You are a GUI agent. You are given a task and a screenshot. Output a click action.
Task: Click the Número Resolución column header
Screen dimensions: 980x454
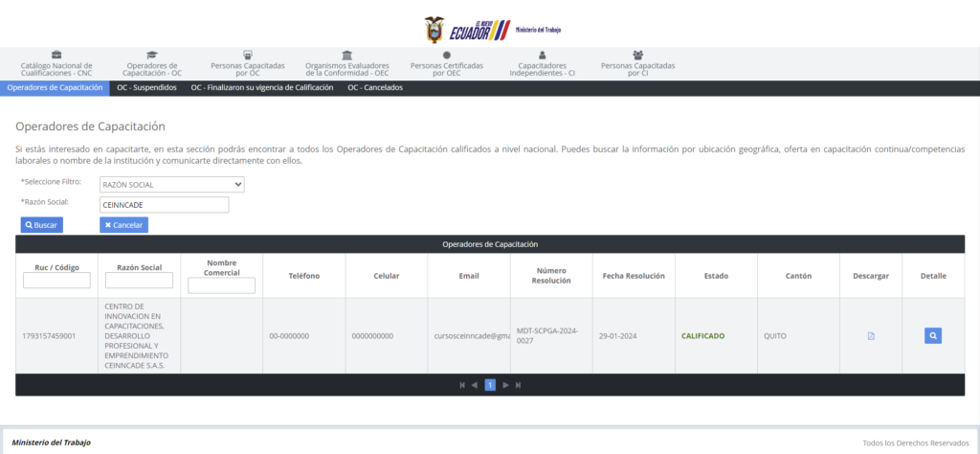click(x=551, y=276)
